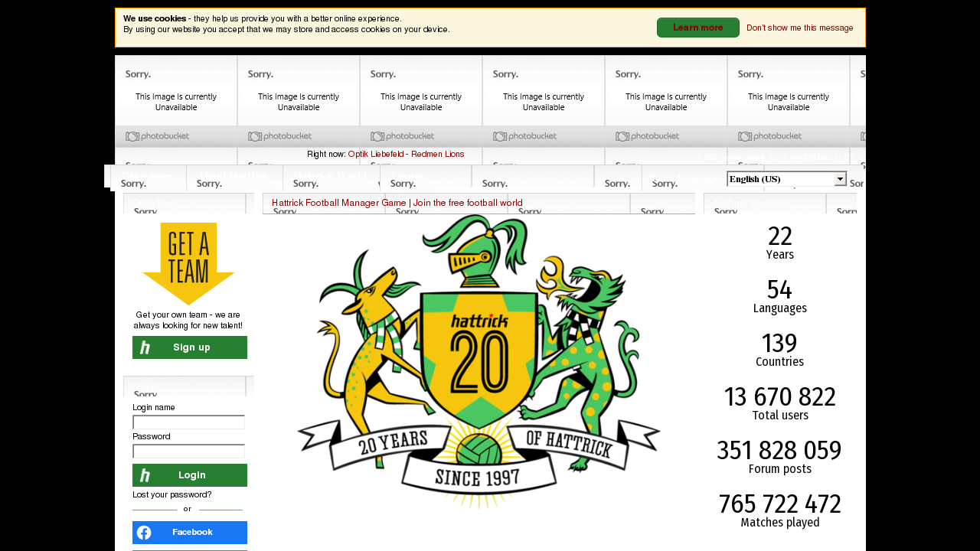This screenshot has width=980, height=551.
Task: Click the Learn more cookie button
Action: point(697,28)
